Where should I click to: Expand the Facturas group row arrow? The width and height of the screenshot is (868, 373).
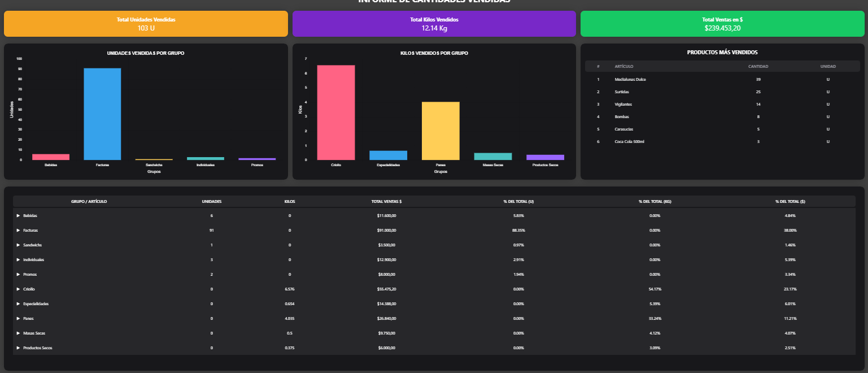tap(19, 231)
